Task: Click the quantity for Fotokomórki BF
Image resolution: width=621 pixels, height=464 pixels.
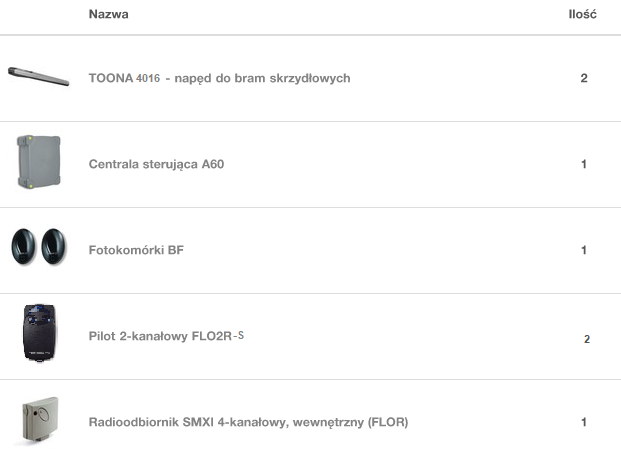Action: tap(584, 250)
